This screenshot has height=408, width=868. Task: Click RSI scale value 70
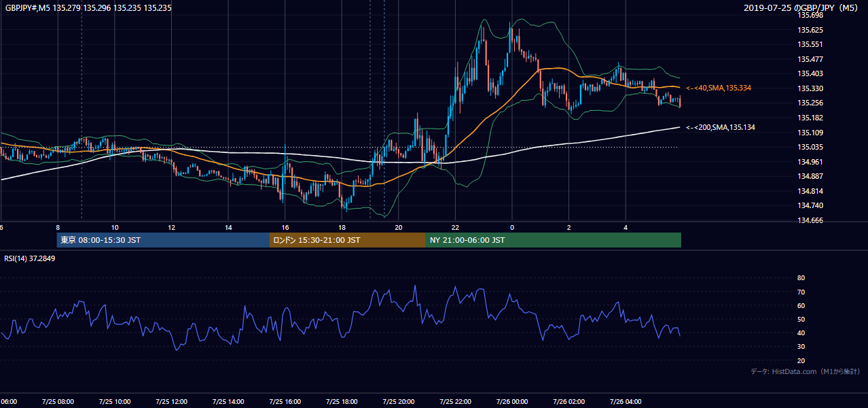[x=801, y=292]
